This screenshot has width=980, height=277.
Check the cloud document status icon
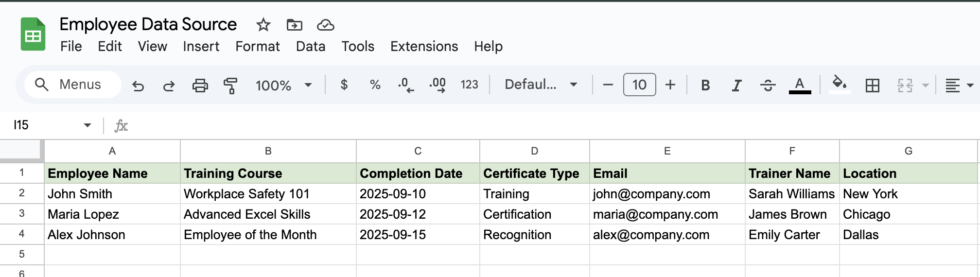pyautogui.click(x=325, y=25)
